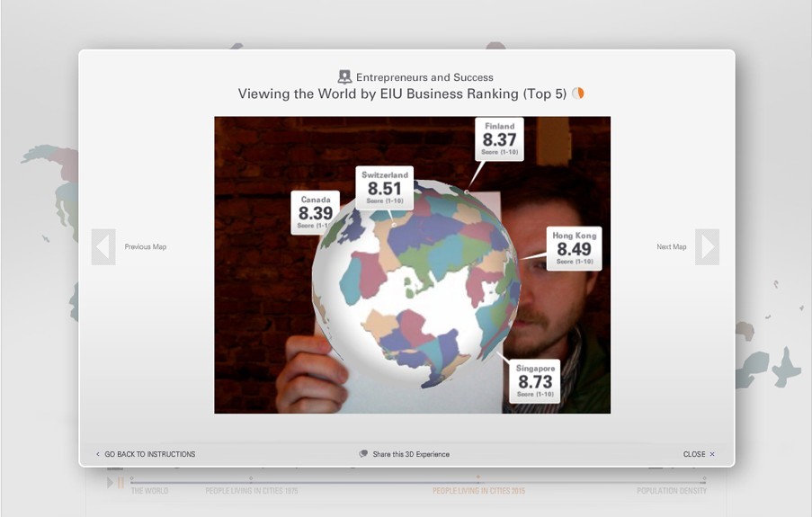Select the Finland 8.37 score label

point(499,138)
